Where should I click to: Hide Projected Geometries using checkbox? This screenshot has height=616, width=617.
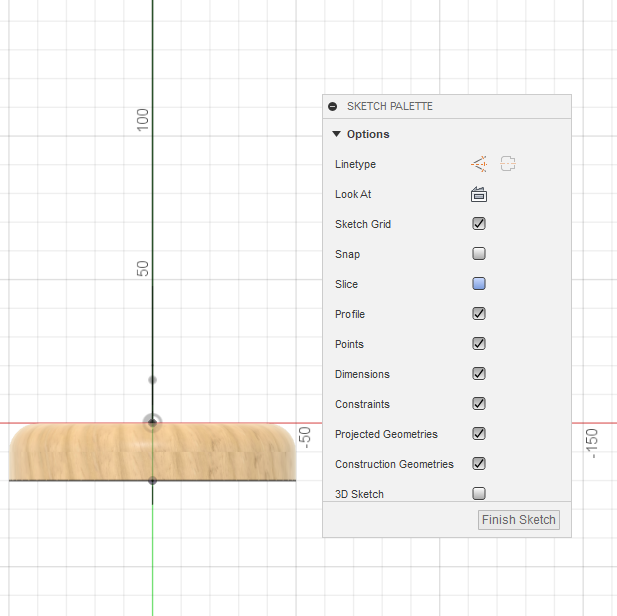click(479, 434)
